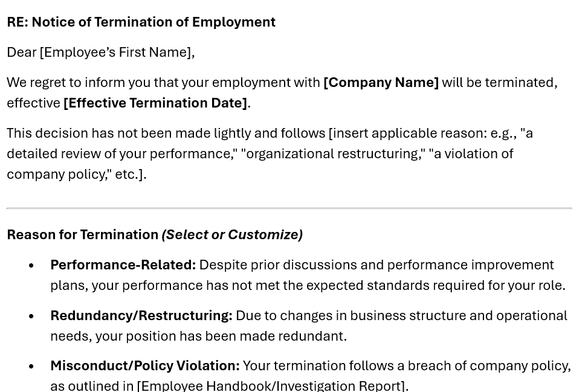588x392 pixels.
Task: Click the bullet before Redundancy/Restructuring
Action: click(31, 316)
